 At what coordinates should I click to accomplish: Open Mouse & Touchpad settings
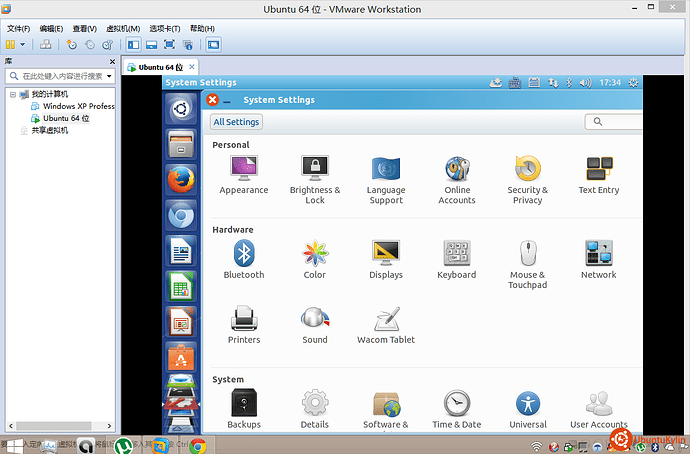click(528, 264)
